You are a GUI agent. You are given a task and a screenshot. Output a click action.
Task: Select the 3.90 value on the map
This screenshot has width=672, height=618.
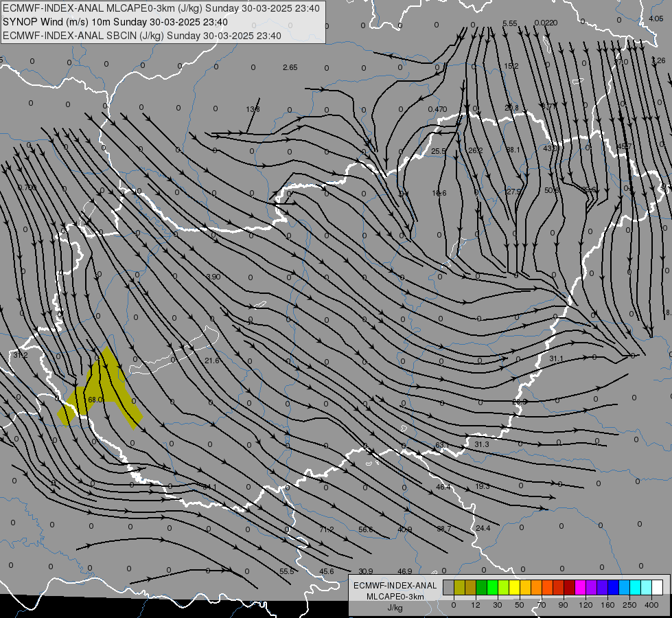[x=213, y=277]
